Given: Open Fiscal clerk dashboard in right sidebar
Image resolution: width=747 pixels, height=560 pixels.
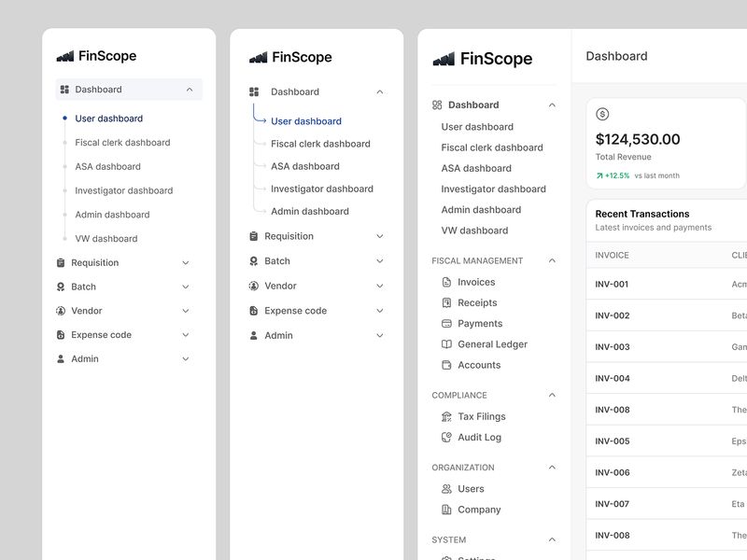Looking at the screenshot, I should coord(492,147).
